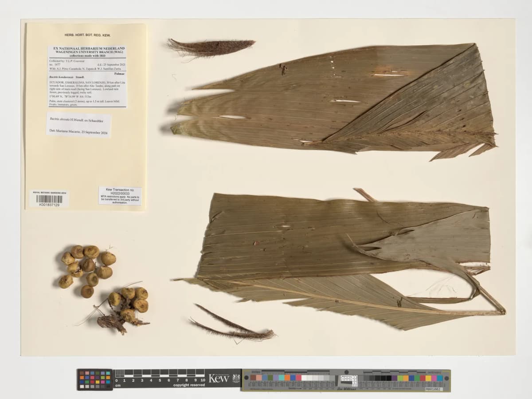532x399 pixels.
Task: Click the K001837129 barcode
Action: pyautogui.click(x=49, y=200)
